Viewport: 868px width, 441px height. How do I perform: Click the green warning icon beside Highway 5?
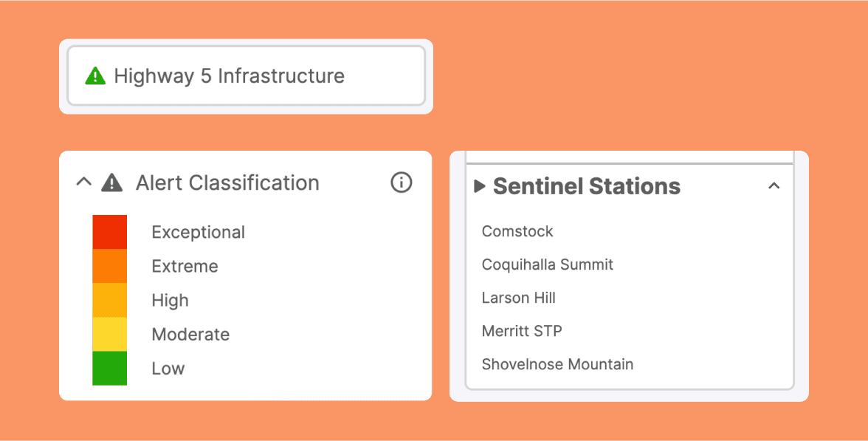coord(95,75)
